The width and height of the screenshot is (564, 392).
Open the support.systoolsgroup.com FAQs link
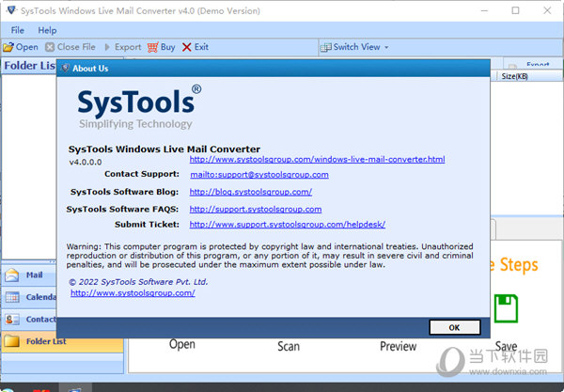[x=256, y=210]
